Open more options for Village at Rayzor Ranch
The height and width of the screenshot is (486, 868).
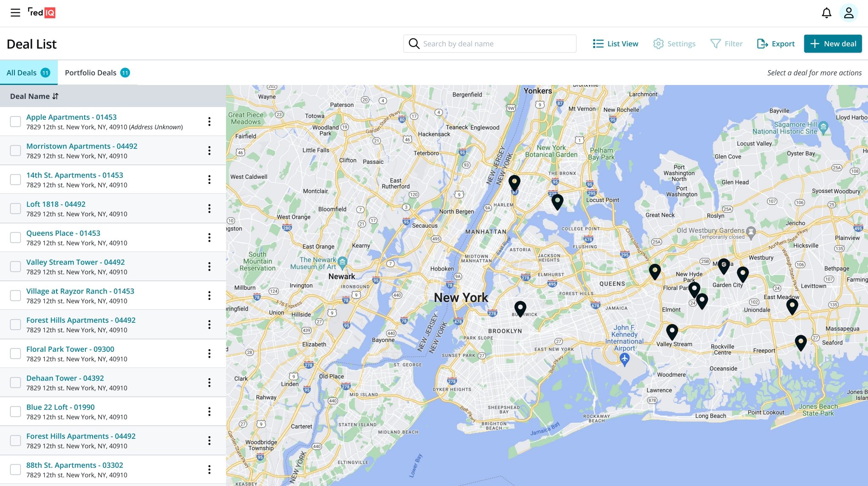coord(209,295)
